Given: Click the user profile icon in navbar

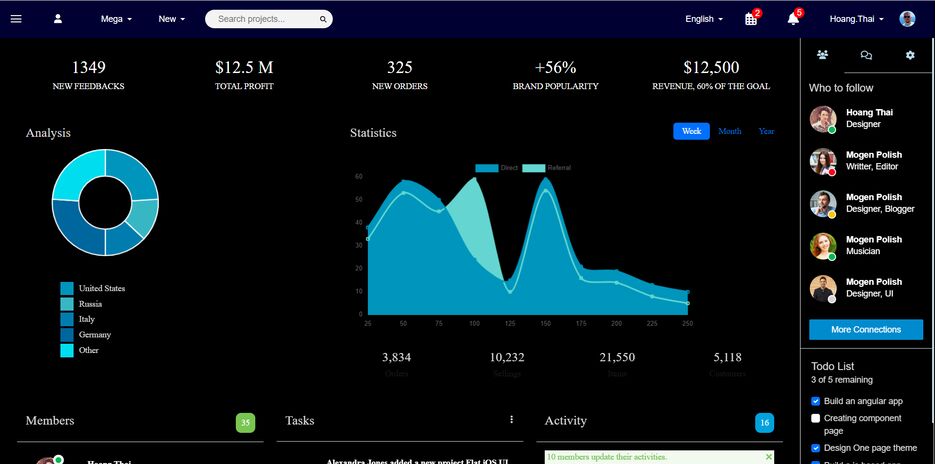Looking at the screenshot, I should pos(58,18).
